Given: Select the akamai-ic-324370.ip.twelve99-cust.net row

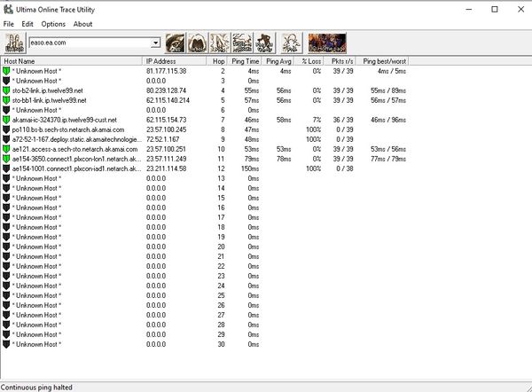Looking at the screenshot, I should click(62, 120).
